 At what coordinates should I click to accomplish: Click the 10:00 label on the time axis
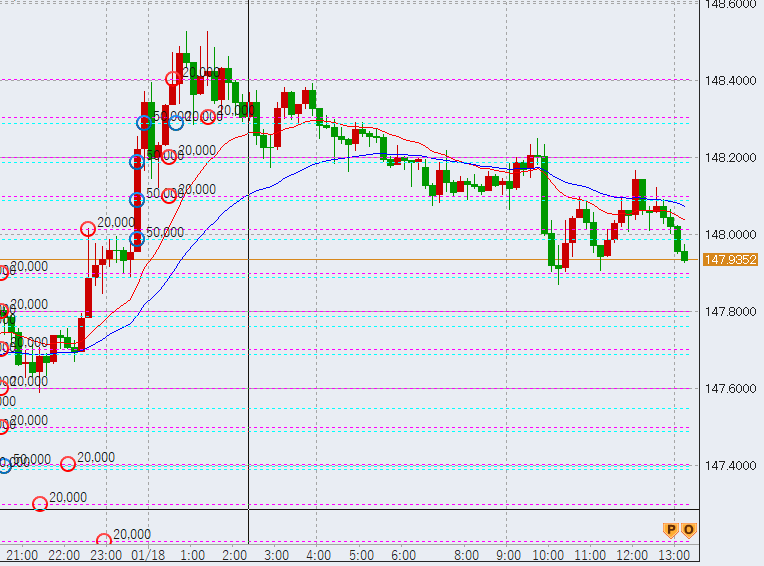[x=548, y=554]
